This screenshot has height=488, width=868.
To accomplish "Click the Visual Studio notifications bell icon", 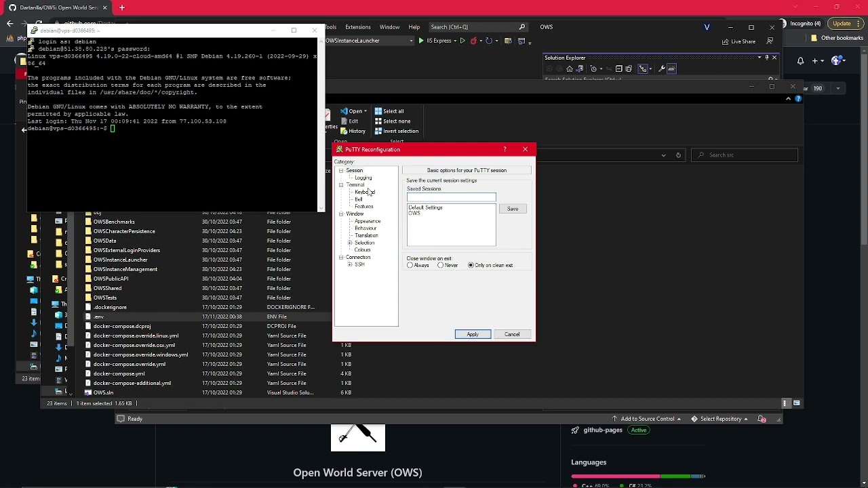I will click(x=762, y=419).
